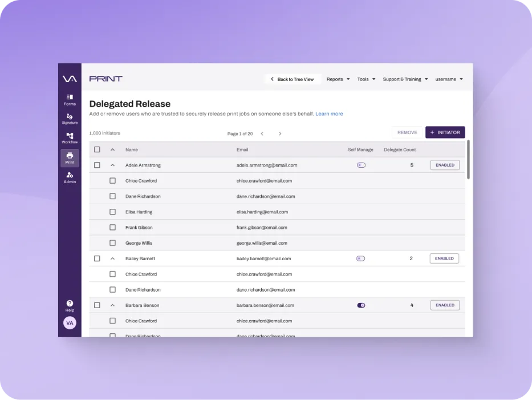This screenshot has height=400, width=532.
Task: Open the Signature section icon
Action: click(70, 118)
